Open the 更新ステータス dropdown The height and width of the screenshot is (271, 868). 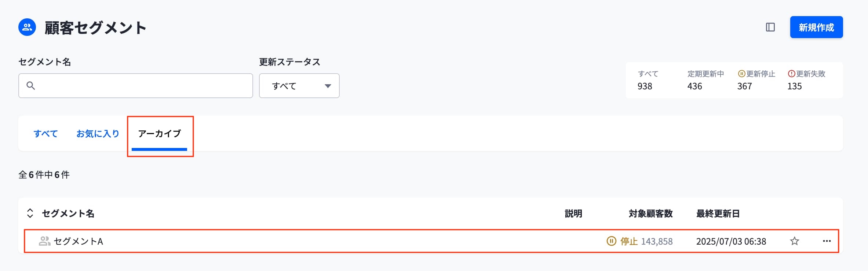[x=299, y=86]
